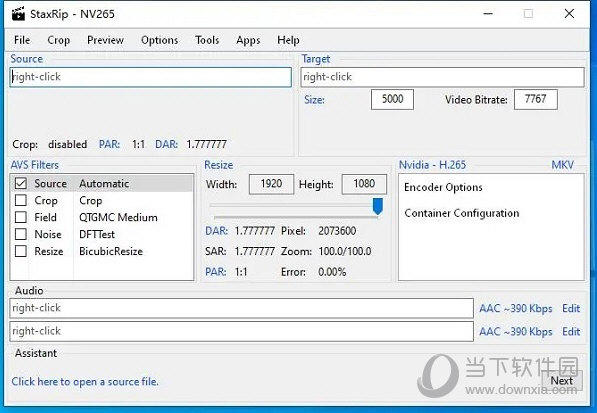Click the source PAR link

(109, 144)
